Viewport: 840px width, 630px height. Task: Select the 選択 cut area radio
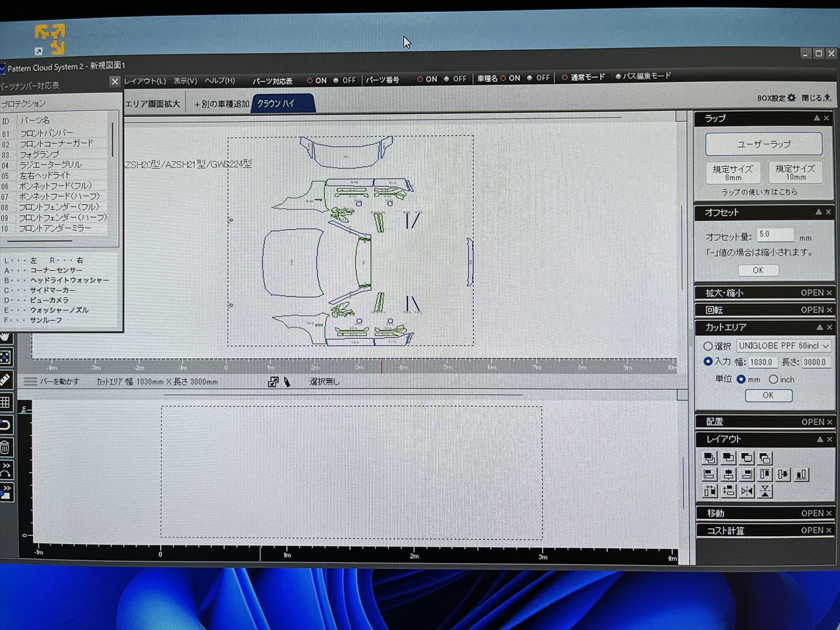coord(708,346)
